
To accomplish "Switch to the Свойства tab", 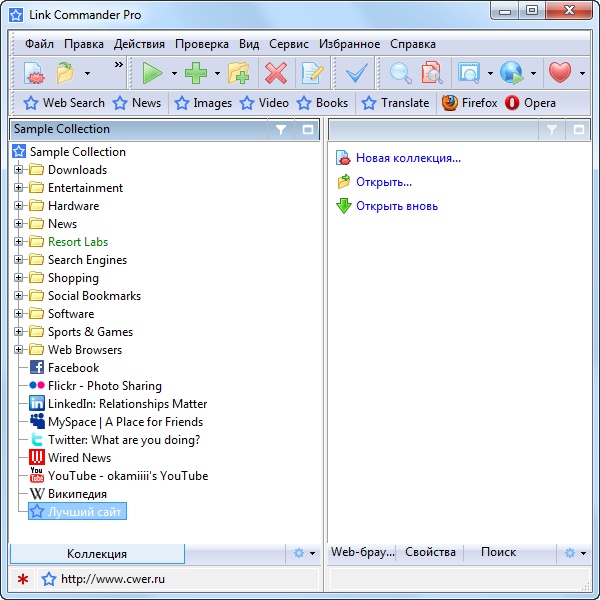I will (x=430, y=553).
